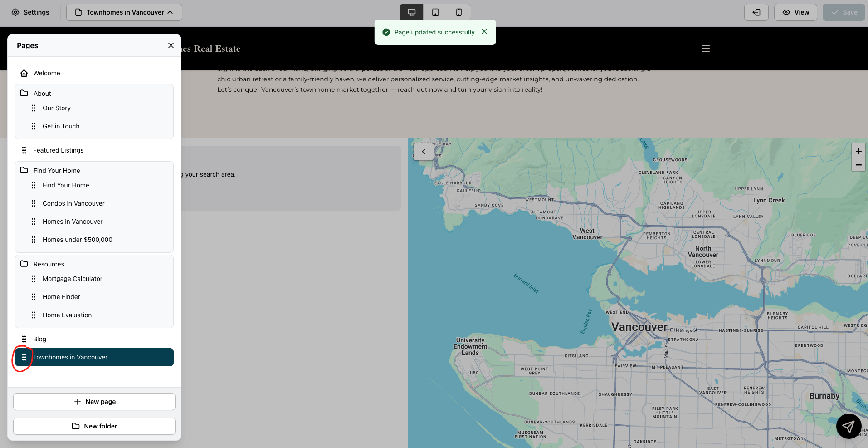The image size is (868, 448).
Task: Click the West Vancouver label on map
Action: [587, 234]
